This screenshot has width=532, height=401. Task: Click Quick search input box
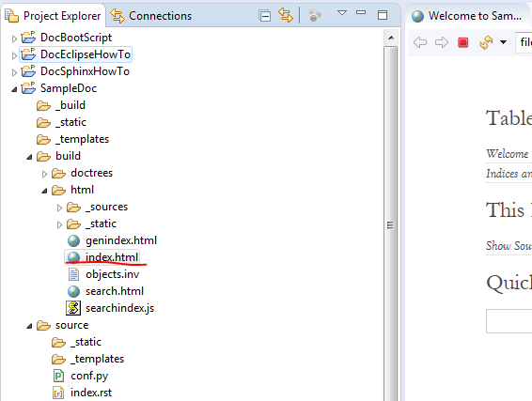pyautogui.click(x=509, y=321)
